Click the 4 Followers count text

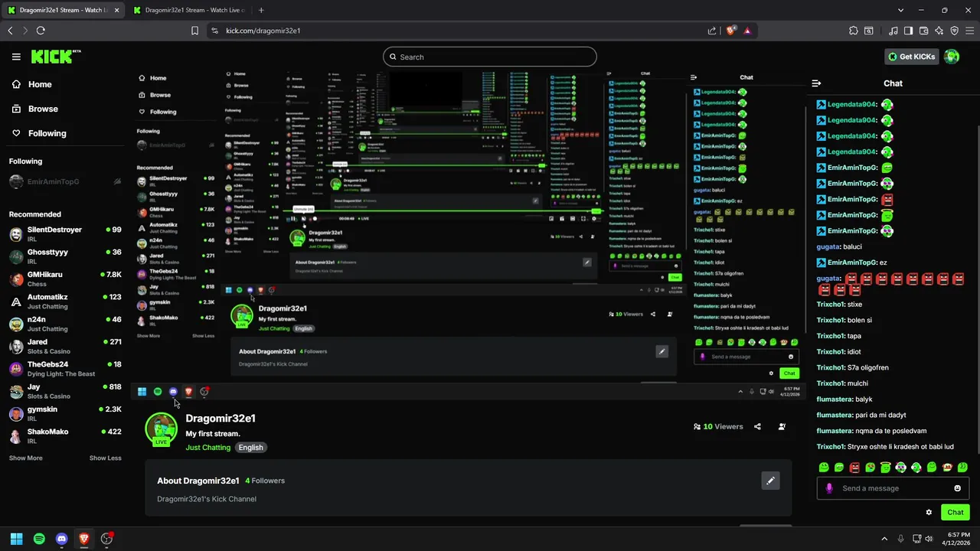tap(265, 481)
